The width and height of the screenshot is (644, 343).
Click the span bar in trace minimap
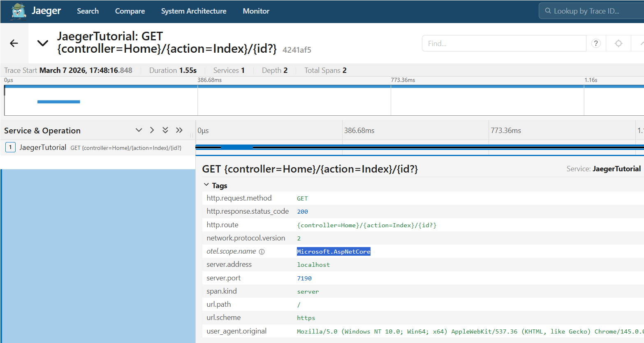coord(58,102)
